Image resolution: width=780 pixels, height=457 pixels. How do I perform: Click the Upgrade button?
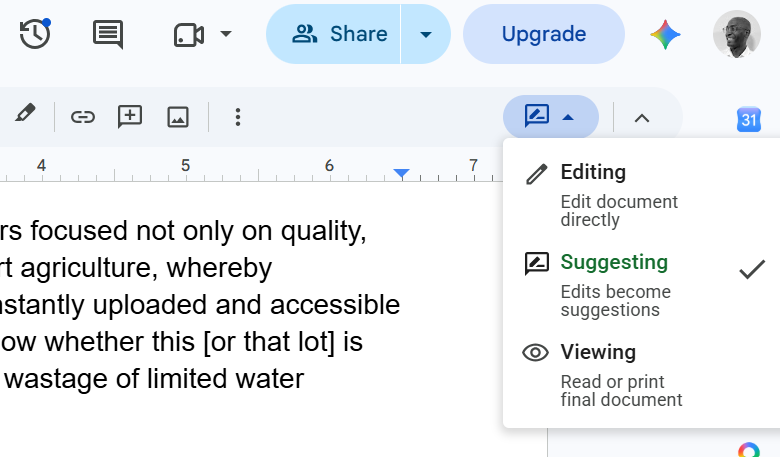click(544, 34)
